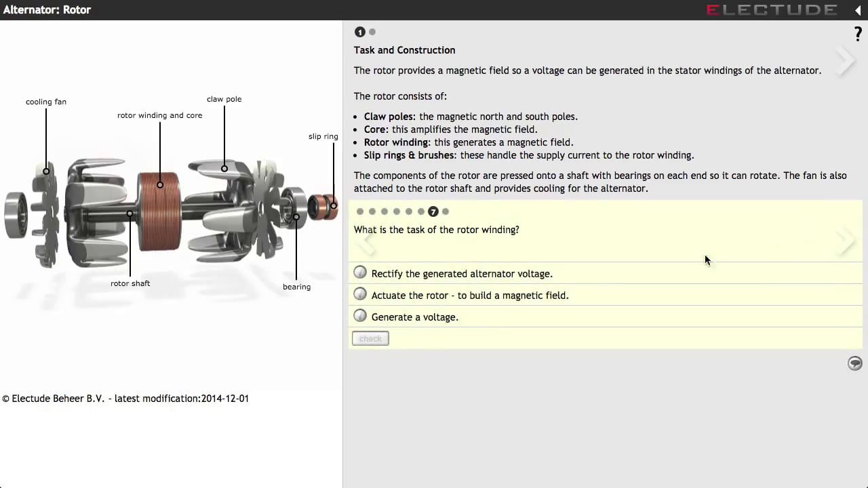Jump to the first question dot in the row
Viewport: 868px width, 488px height.
tap(359, 211)
